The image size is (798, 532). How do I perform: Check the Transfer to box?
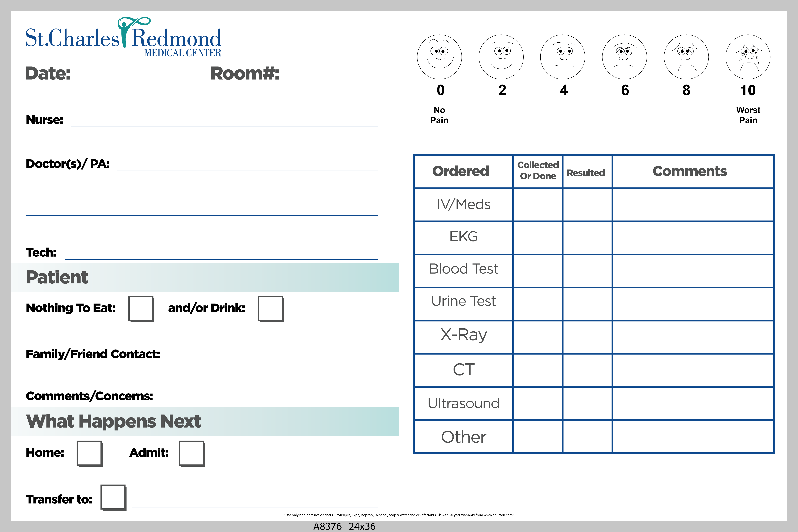(113, 497)
